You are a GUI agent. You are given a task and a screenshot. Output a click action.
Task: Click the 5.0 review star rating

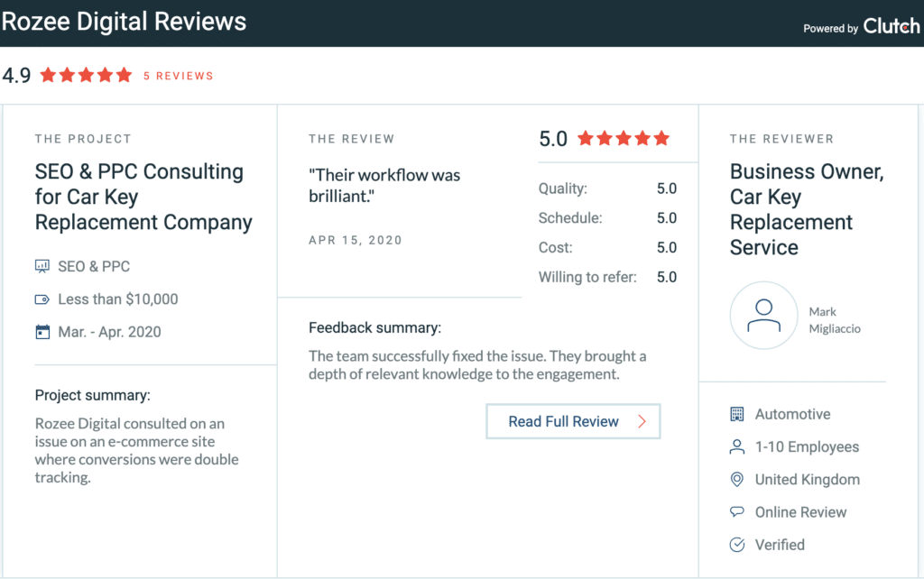[x=624, y=138]
